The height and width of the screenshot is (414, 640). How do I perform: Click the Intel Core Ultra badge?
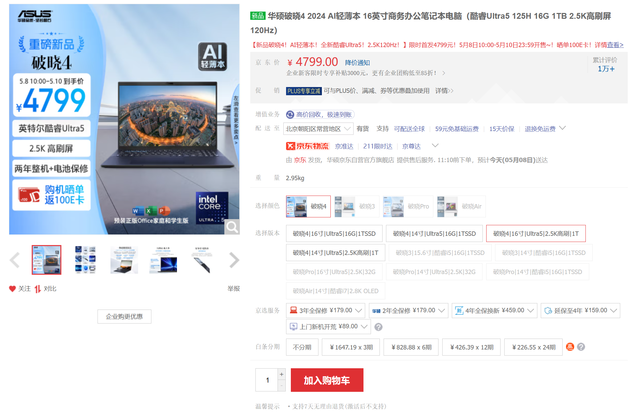(211, 208)
